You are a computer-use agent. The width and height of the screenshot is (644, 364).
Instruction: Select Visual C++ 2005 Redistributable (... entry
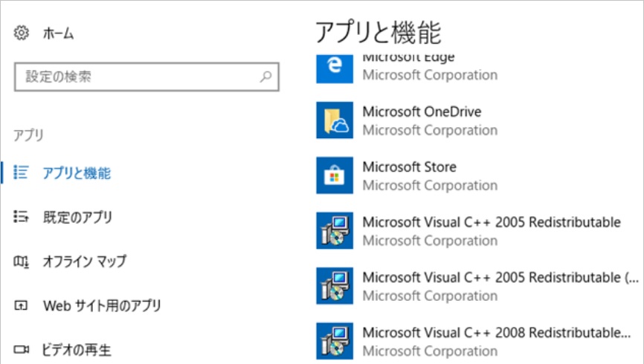[477, 286]
